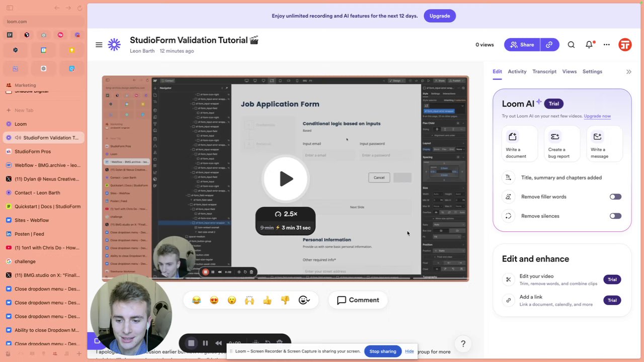Select the 2.5x playback speed indicator
The image size is (644, 362).
(285, 214)
